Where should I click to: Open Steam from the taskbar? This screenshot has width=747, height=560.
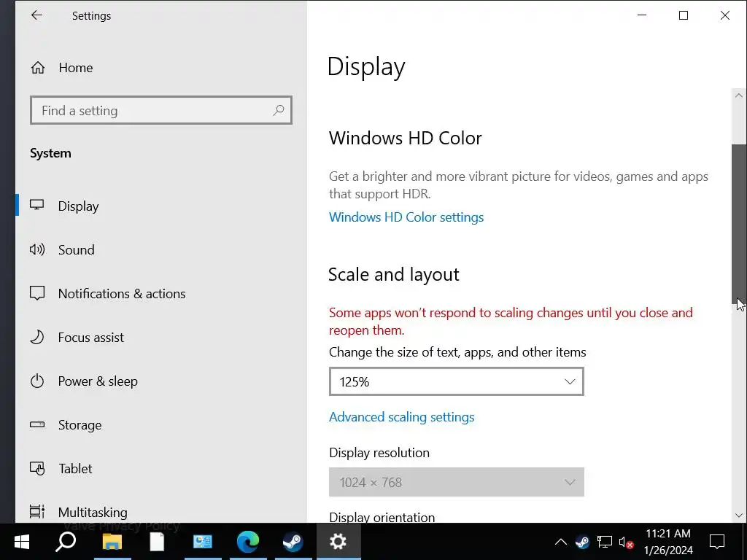293,542
